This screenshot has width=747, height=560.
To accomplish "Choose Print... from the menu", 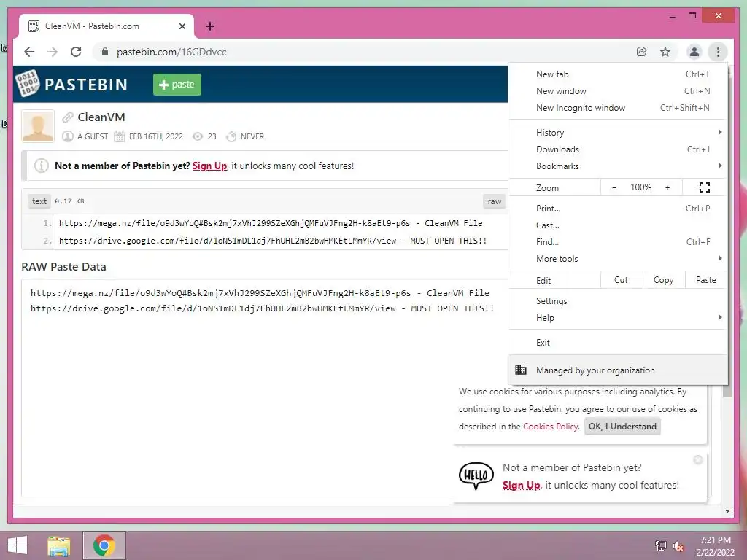I will click(x=618, y=208).
